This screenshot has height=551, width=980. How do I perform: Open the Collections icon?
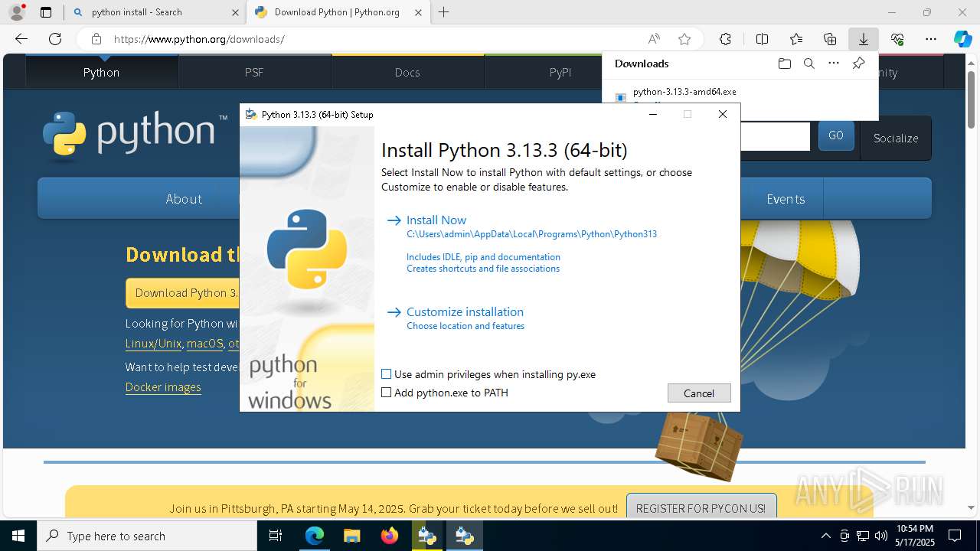(830, 39)
